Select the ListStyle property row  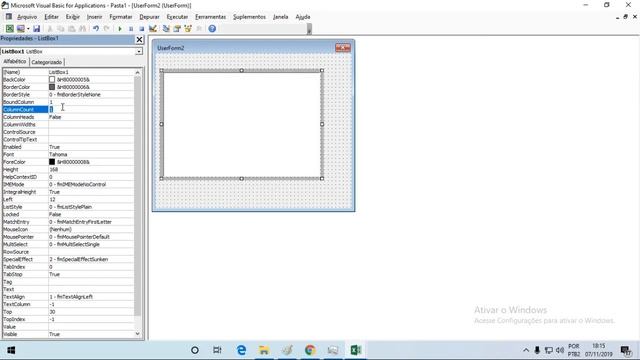(x=68, y=207)
